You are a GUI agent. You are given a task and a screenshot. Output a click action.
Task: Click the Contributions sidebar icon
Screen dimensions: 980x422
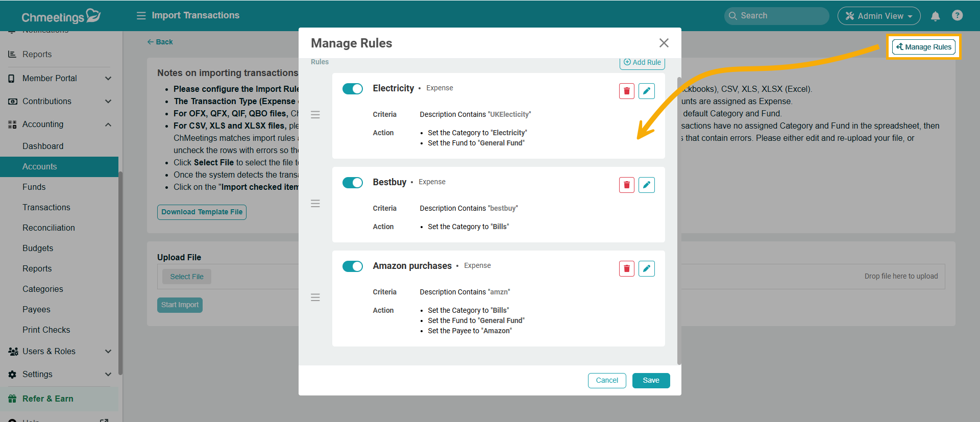[x=13, y=102]
